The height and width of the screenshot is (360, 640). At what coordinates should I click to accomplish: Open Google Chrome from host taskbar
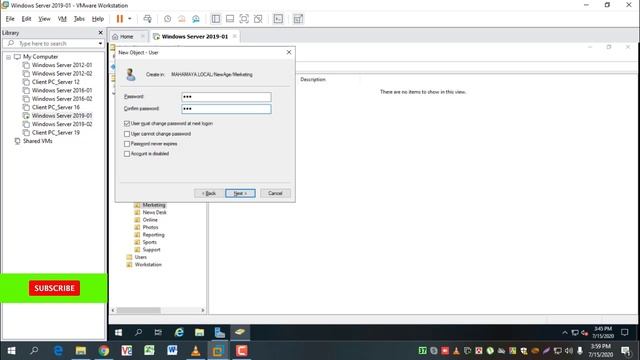coord(104,351)
